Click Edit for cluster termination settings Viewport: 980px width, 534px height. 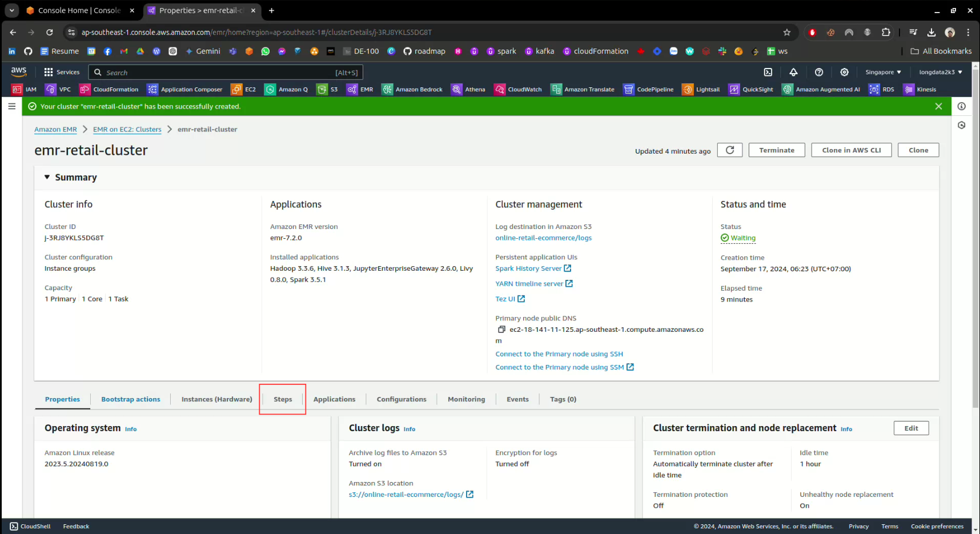[x=911, y=428]
